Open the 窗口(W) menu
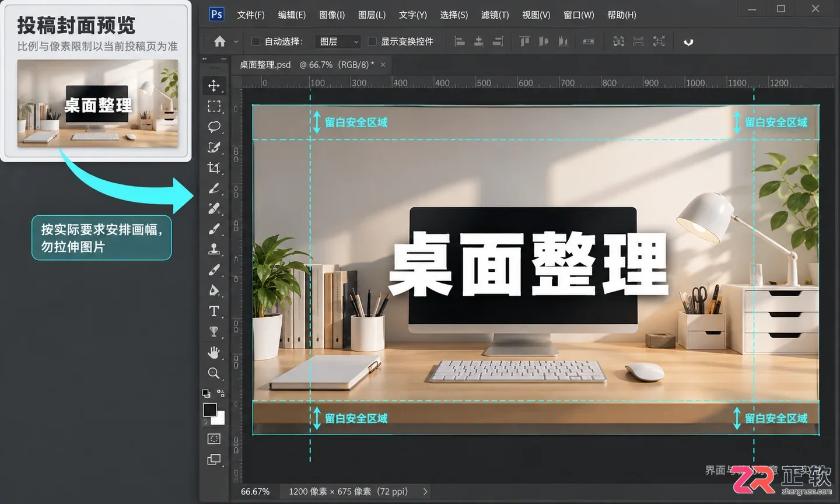This screenshot has width=840, height=504. pos(579,15)
